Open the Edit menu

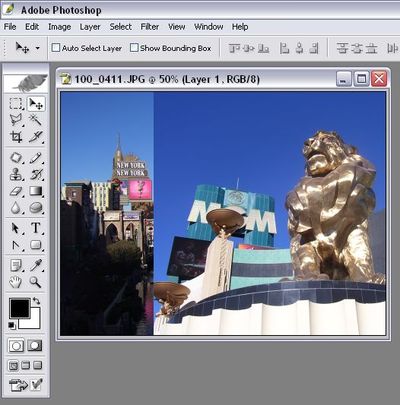(x=32, y=27)
